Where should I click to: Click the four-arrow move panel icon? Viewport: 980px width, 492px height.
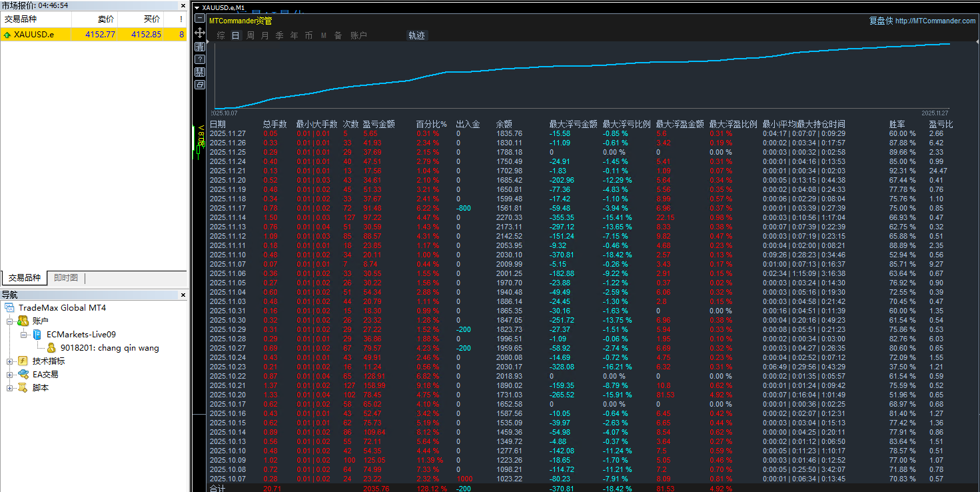(200, 33)
